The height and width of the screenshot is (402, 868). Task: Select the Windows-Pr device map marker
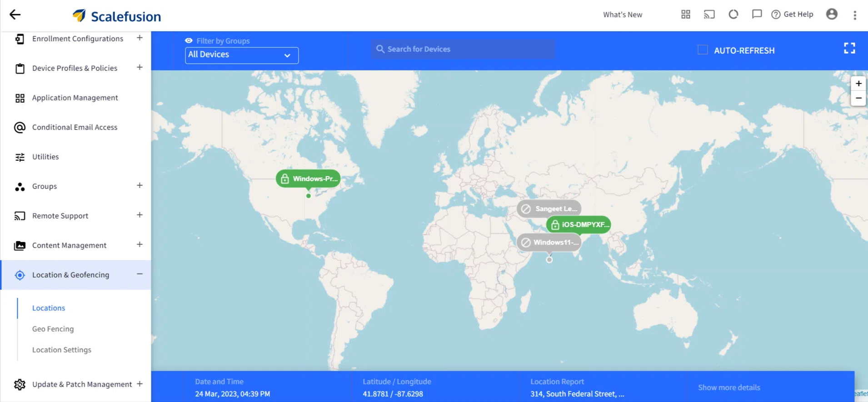tap(309, 179)
